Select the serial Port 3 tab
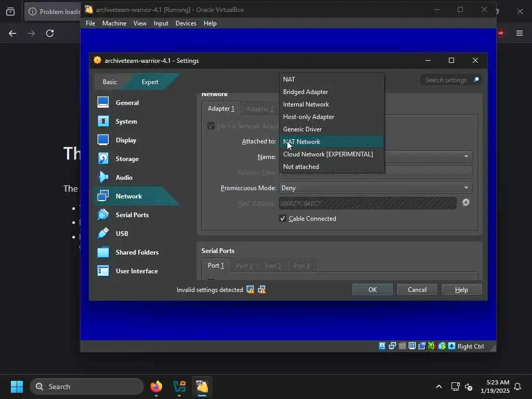 [x=273, y=265]
